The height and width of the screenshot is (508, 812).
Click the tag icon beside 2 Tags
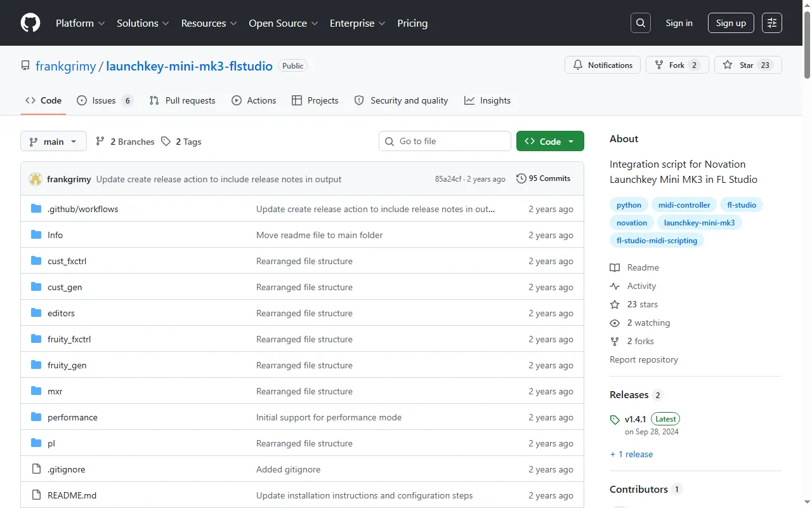click(x=166, y=141)
